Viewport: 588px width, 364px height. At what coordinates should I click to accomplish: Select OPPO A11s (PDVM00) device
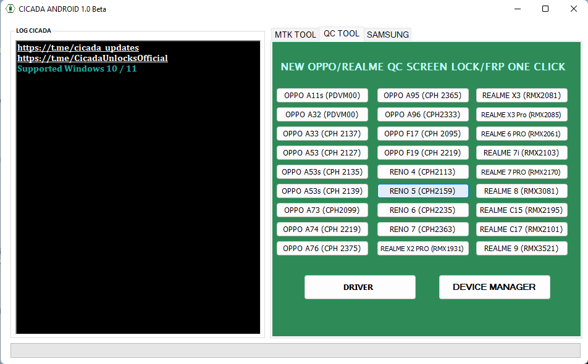[322, 96]
